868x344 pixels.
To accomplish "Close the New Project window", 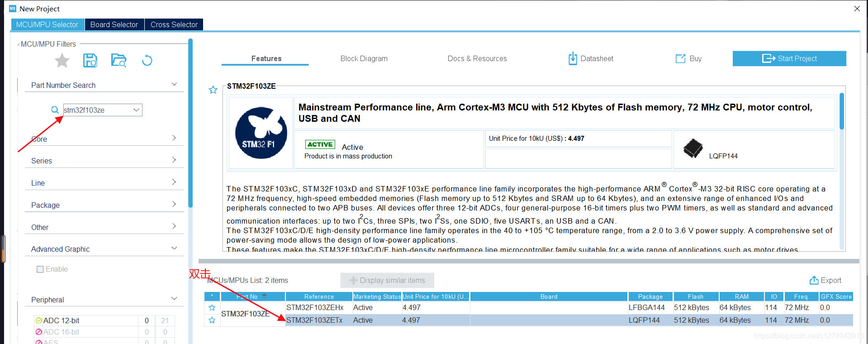I will [x=857, y=9].
